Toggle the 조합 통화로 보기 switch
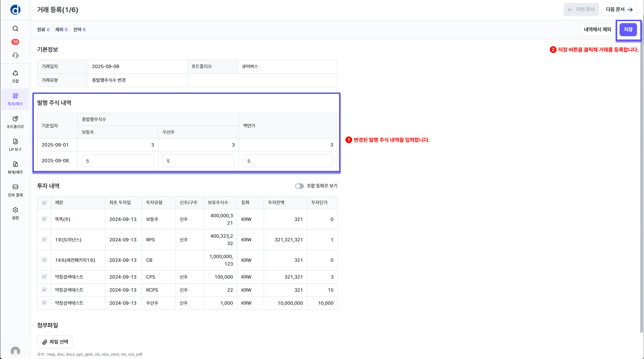Screen dimensions: 644x359 (299, 186)
